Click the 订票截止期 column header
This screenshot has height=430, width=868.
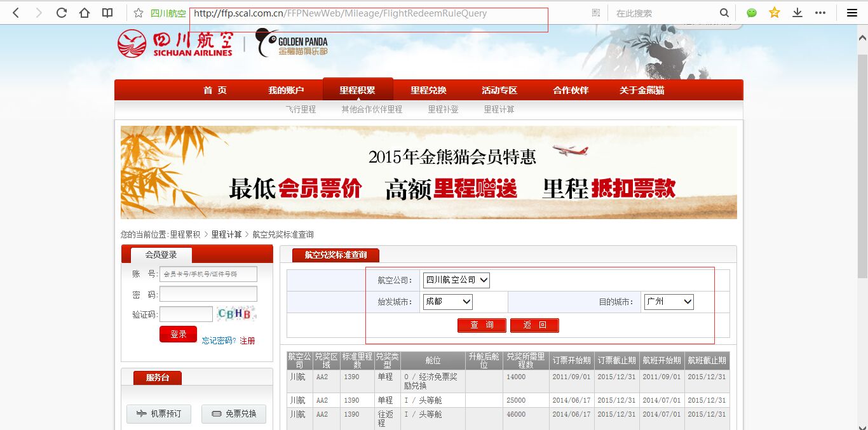(616, 361)
